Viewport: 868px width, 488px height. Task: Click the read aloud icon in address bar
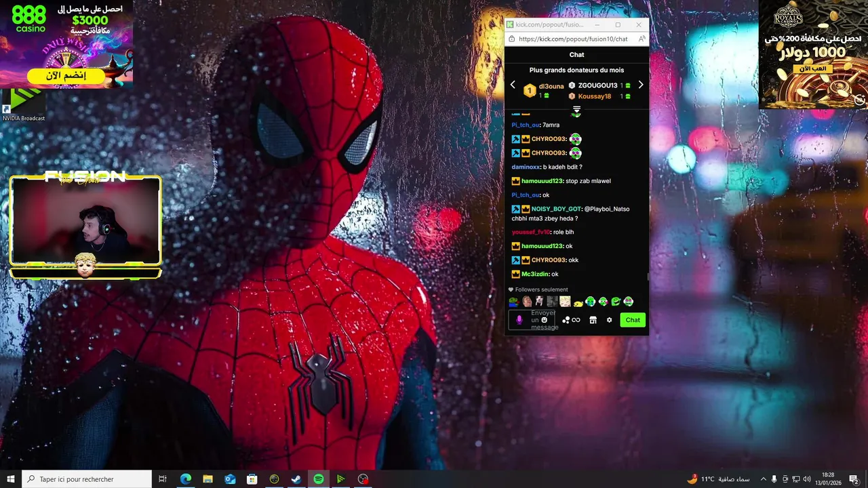642,39
